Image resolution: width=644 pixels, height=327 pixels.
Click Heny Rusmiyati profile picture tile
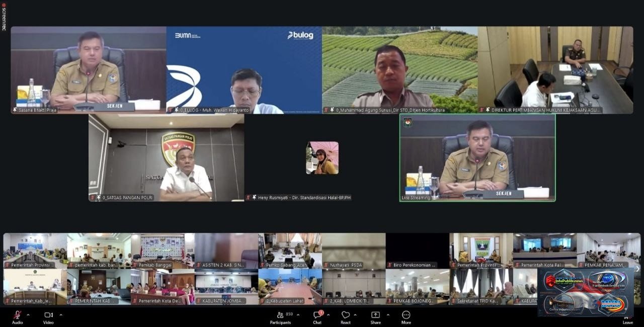[x=323, y=157]
